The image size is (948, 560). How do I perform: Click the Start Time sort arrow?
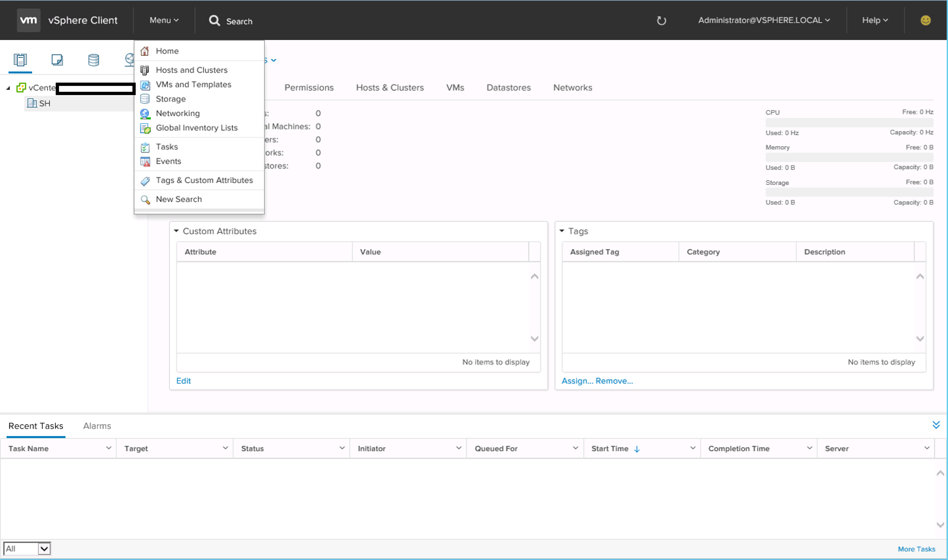coord(637,449)
